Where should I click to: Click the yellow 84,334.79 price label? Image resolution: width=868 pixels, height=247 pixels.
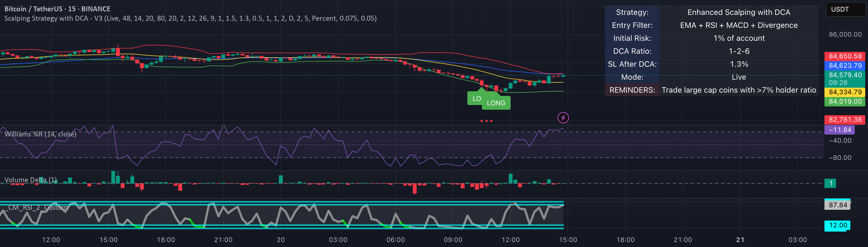845,92
